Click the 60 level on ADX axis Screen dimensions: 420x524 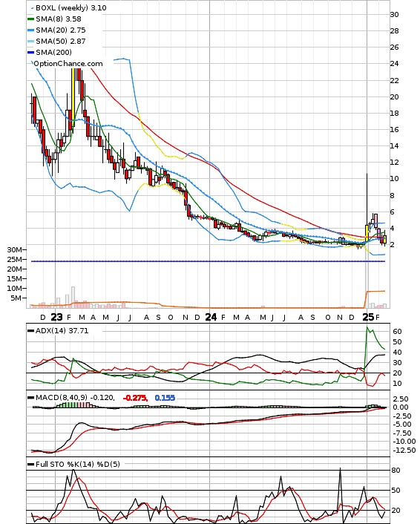coord(397,332)
